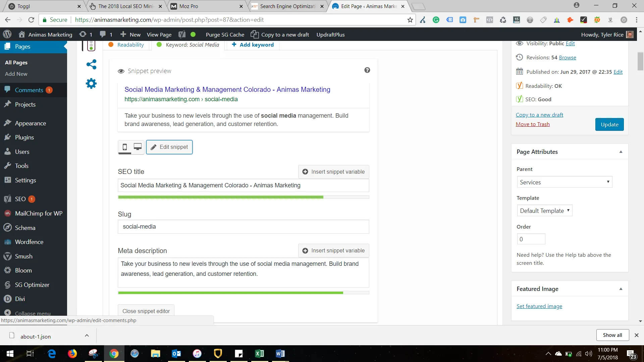Open the Yoast SEO menu in the sidebar
Image resolution: width=644 pixels, height=362 pixels.
20,199
